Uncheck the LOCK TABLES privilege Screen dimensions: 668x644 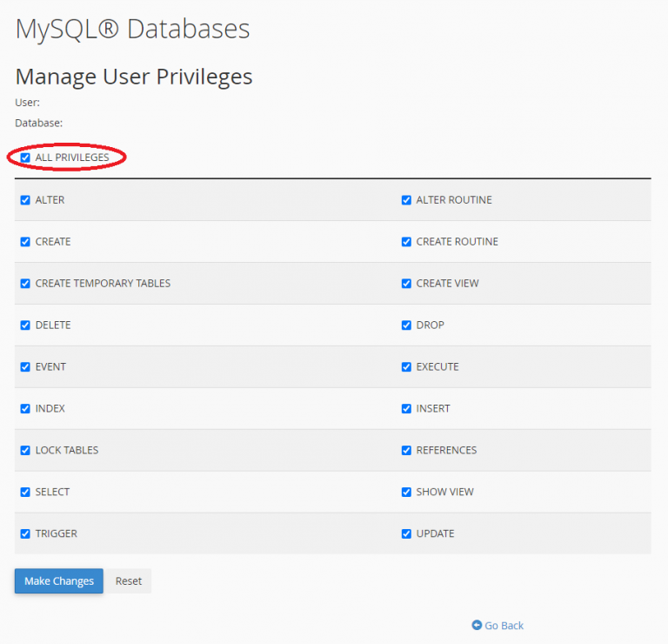click(25, 451)
